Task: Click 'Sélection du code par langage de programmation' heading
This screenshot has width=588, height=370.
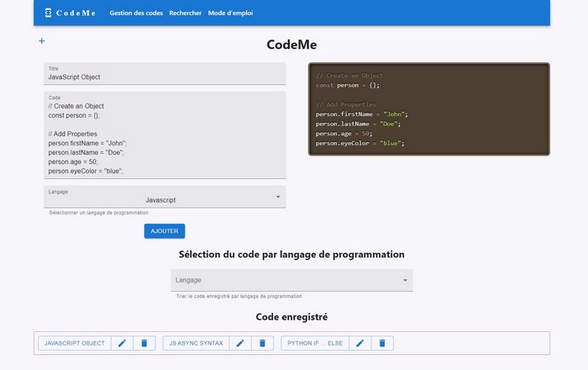Action: pos(291,255)
